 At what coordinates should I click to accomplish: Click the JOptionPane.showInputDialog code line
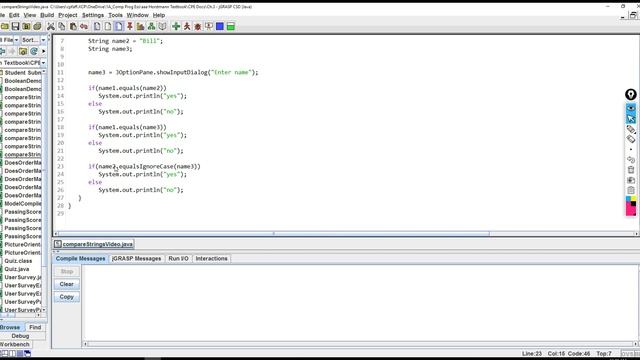coord(173,73)
